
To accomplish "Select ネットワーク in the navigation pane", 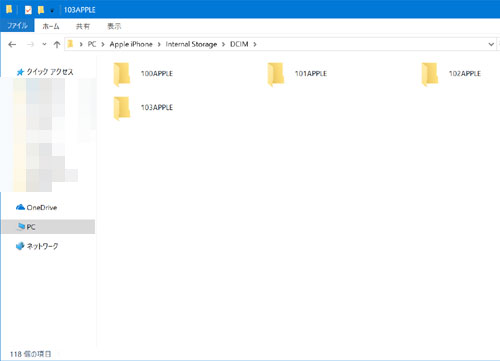I will pos(42,246).
